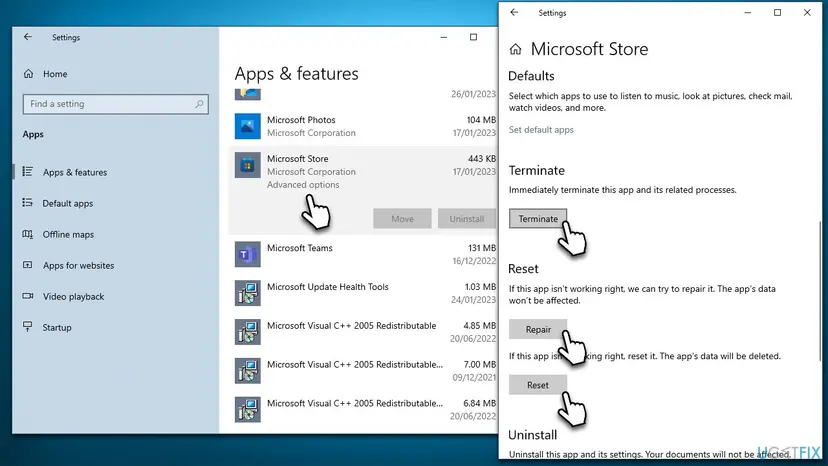Image resolution: width=828 pixels, height=466 pixels.
Task: Click icon of 4.85 MB Visual C++ 2005 entry
Action: (248, 332)
